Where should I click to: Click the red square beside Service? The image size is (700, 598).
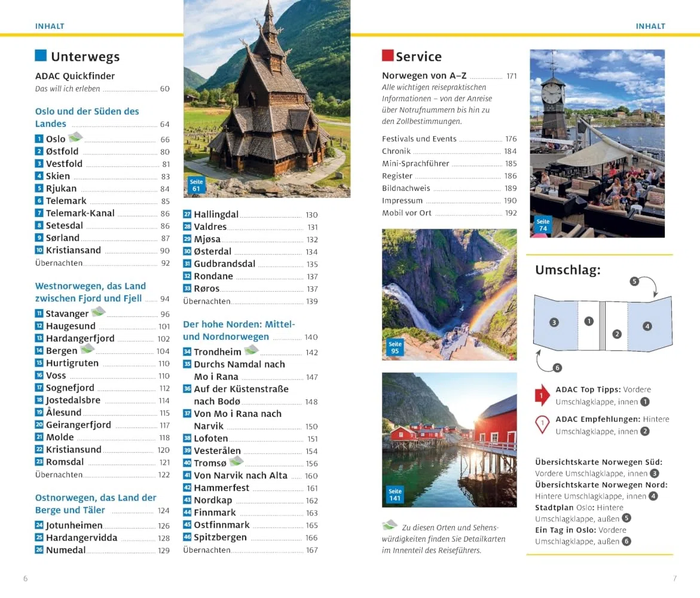387,56
